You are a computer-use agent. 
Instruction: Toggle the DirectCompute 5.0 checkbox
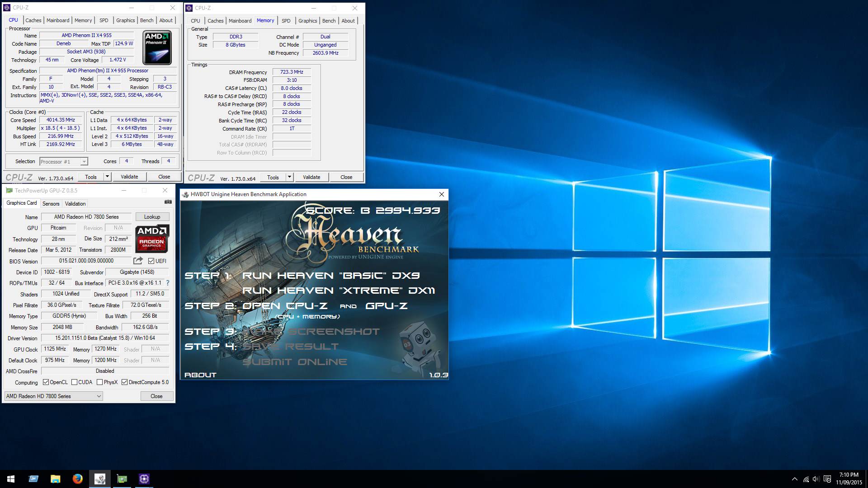(x=124, y=382)
